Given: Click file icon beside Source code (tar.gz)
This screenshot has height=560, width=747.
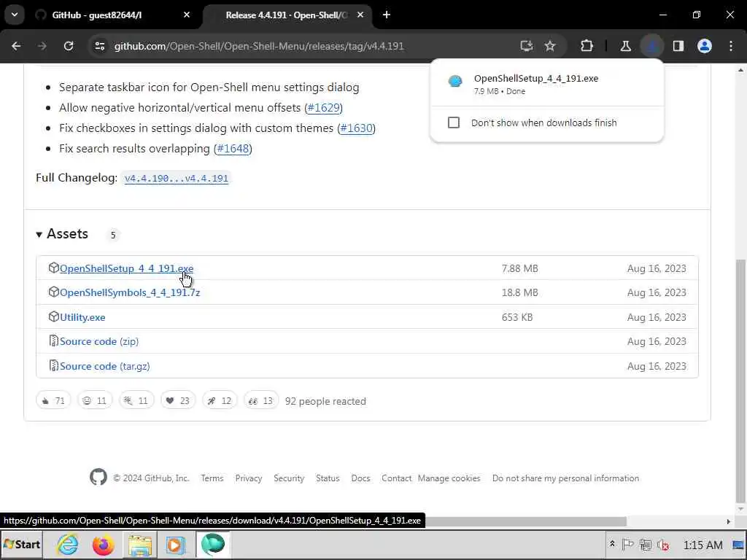Looking at the screenshot, I should (54, 366).
